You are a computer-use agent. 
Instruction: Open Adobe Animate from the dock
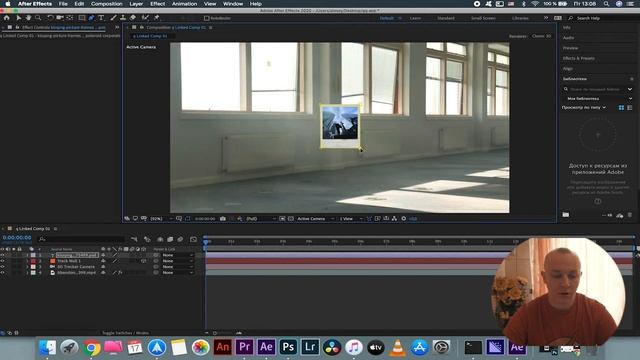(x=222, y=347)
